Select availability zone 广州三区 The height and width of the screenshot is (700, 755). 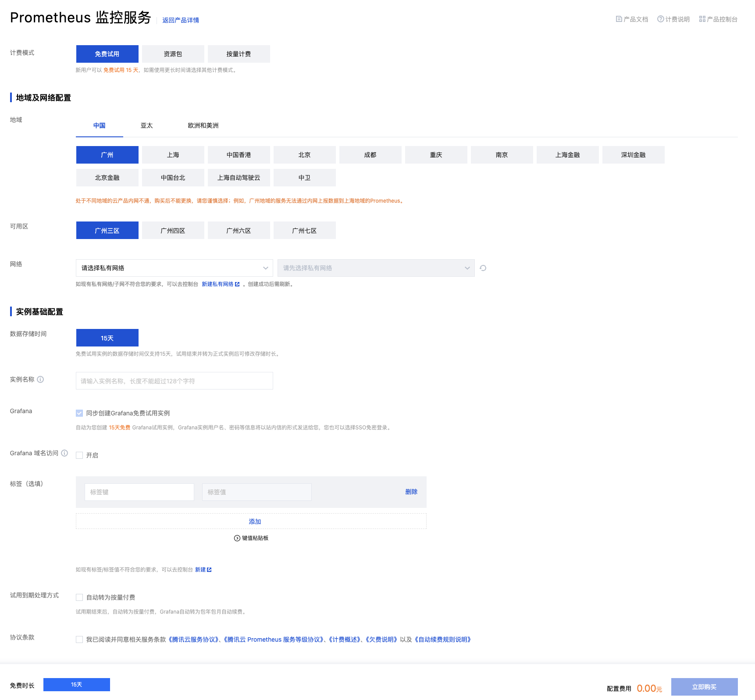click(107, 230)
